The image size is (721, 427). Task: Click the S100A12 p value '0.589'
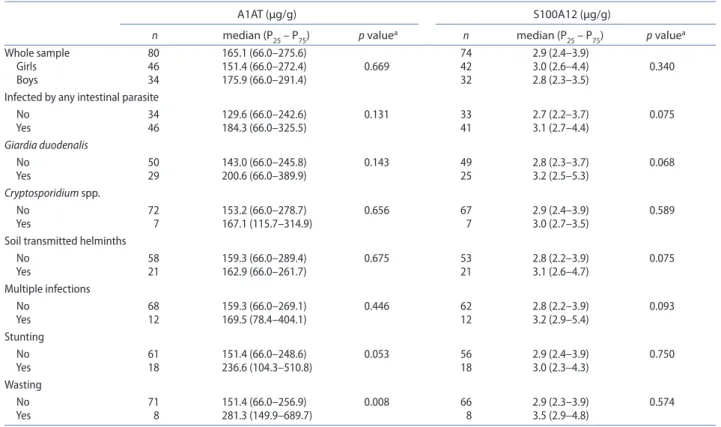tap(662, 210)
